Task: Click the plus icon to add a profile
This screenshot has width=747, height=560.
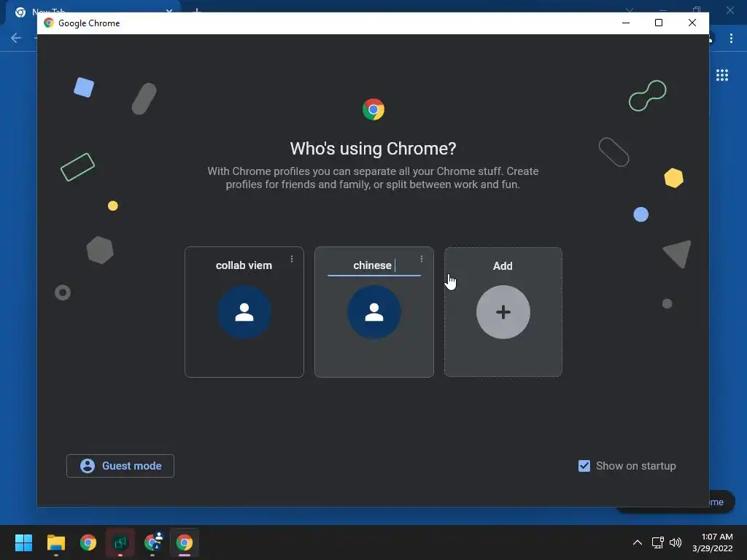Action: (x=503, y=312)
